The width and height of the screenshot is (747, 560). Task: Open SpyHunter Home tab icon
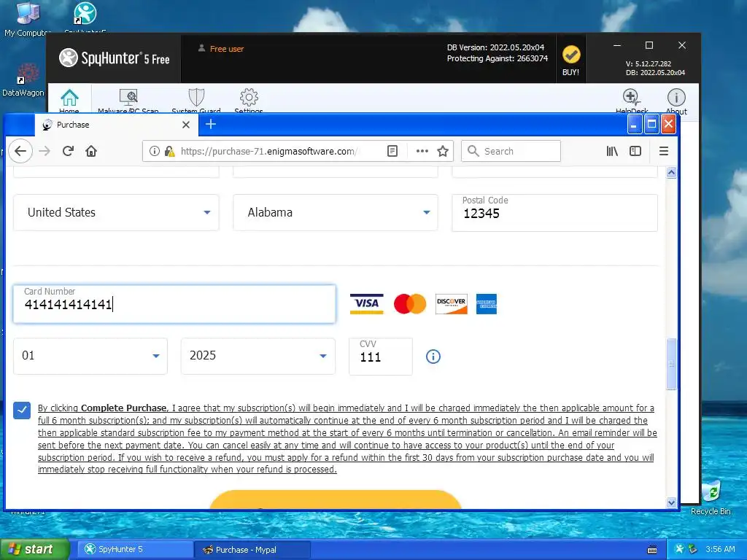point(69,98)
